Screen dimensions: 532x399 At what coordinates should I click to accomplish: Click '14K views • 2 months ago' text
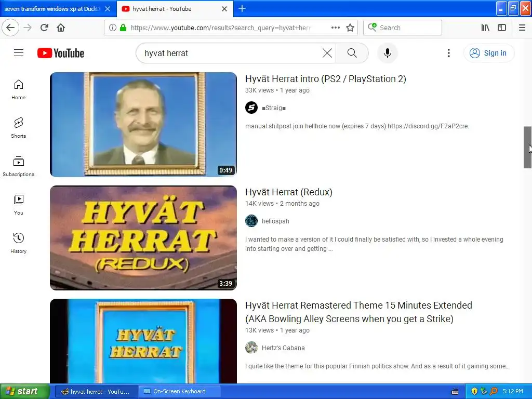(x=282, y=204)
